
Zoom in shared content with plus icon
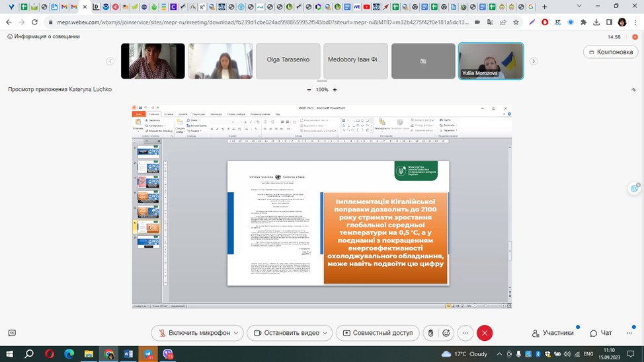pyautogui.click(x=335, y=90)
